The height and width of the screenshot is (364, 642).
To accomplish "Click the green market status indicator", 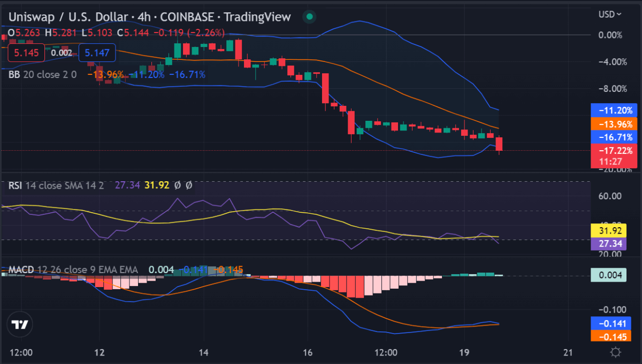I will pos(309,17).
